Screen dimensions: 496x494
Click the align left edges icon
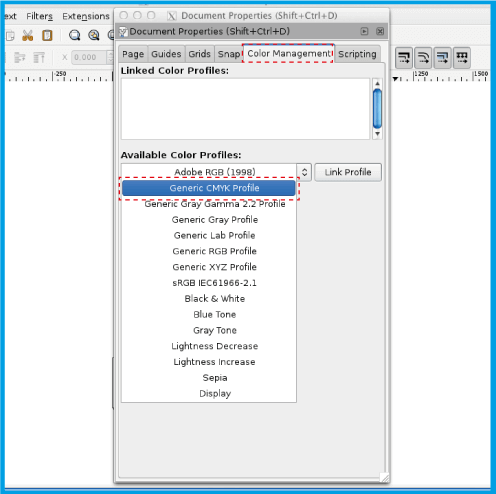(20, 58)
